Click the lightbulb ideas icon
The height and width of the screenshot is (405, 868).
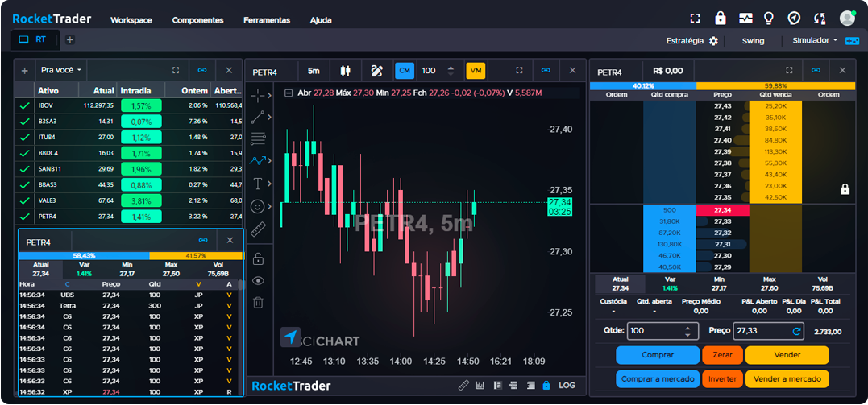(x=768, y=19)
